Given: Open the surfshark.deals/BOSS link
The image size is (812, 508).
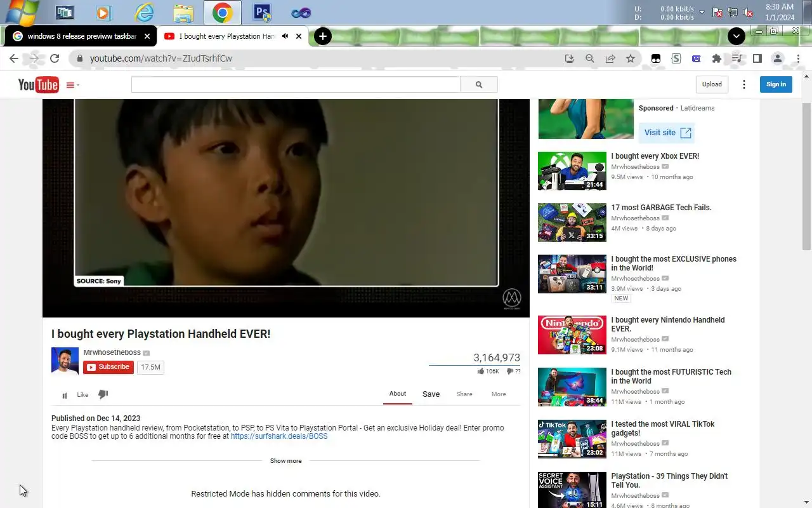Looking at the screenshot, I should [279, 436].
